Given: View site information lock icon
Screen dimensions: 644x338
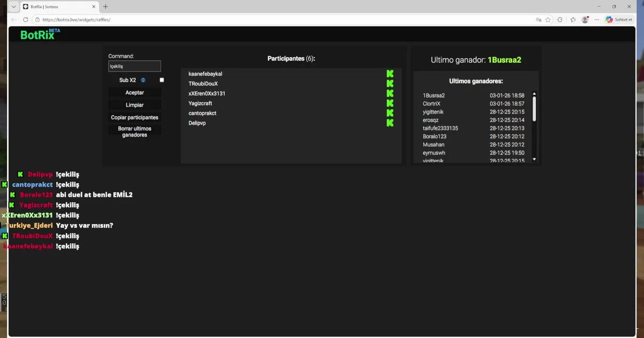Looking at the screenshot, I should (x=37, y=20).
